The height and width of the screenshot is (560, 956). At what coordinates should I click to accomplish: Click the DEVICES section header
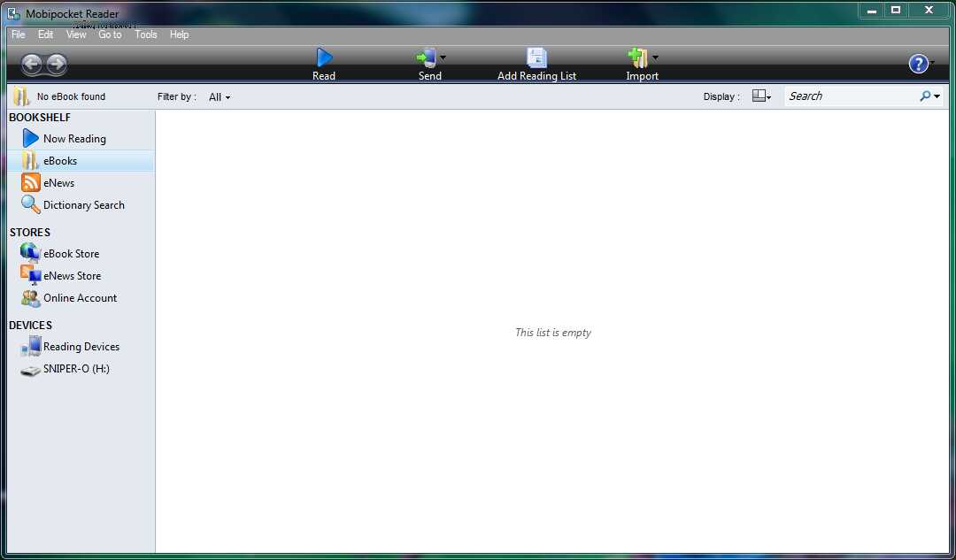click(x=30, y=326)
